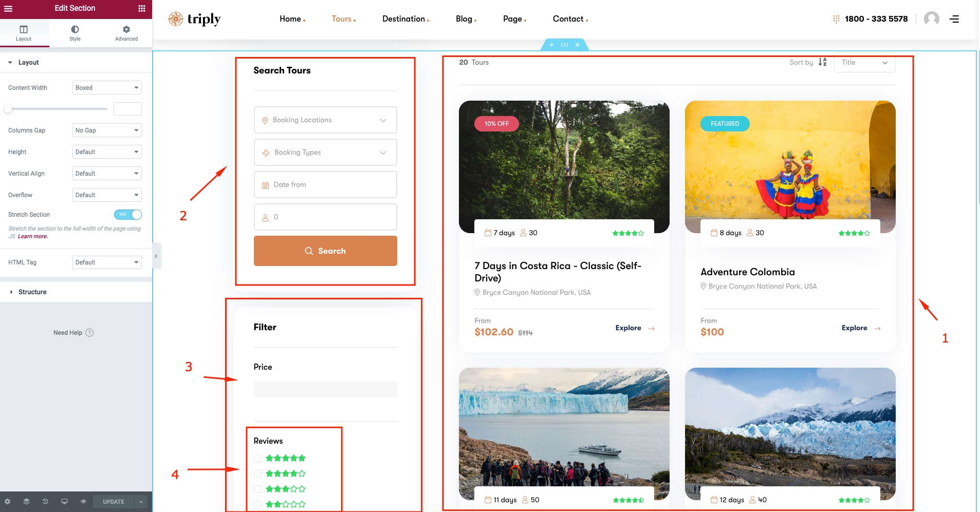Open the Destination menu item

(x=405, y=19)
